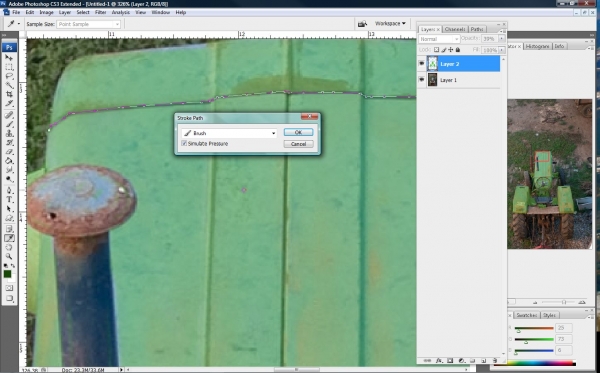Switch to the Channels tab
600x373 pixels.
click(455, 29)
